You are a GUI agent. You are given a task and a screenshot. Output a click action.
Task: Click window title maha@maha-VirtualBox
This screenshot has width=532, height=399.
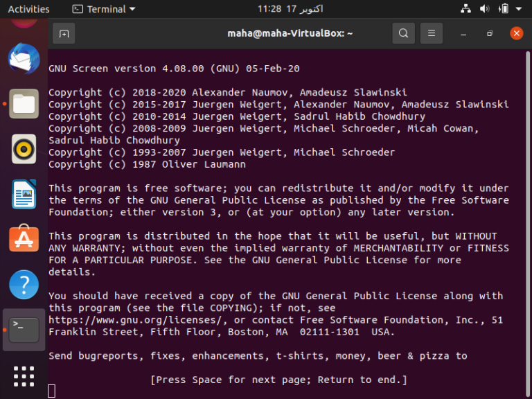(290, 33)
